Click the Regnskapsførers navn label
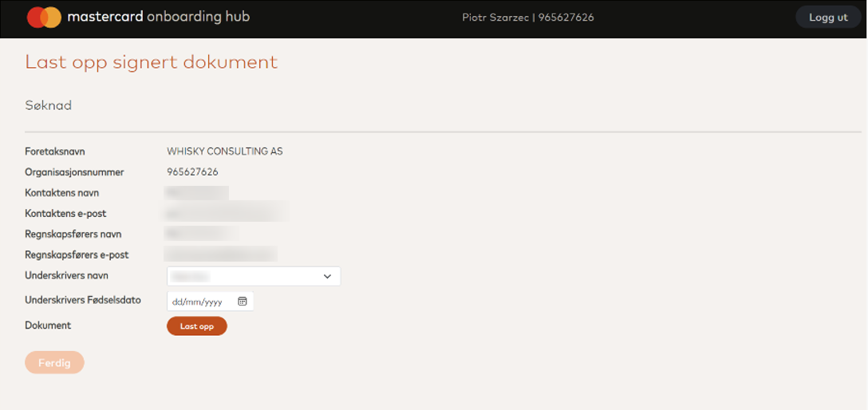The height and width of the screenshot is (410, 868). point(73,234)
